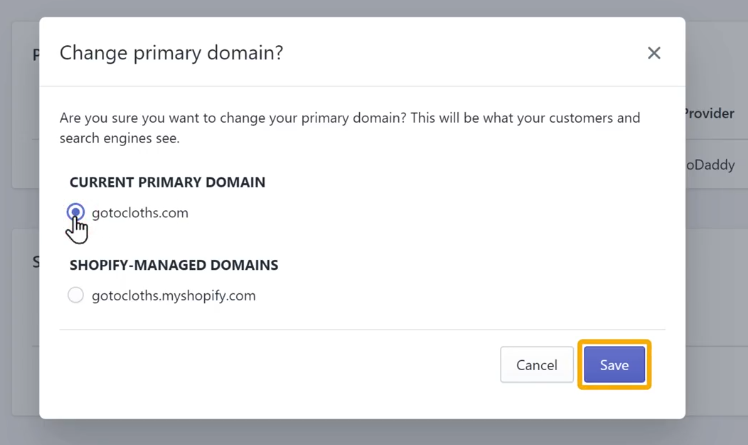Click the phrase 'search engines see' in dialog

pyautogui.click(x=118, y=139)
